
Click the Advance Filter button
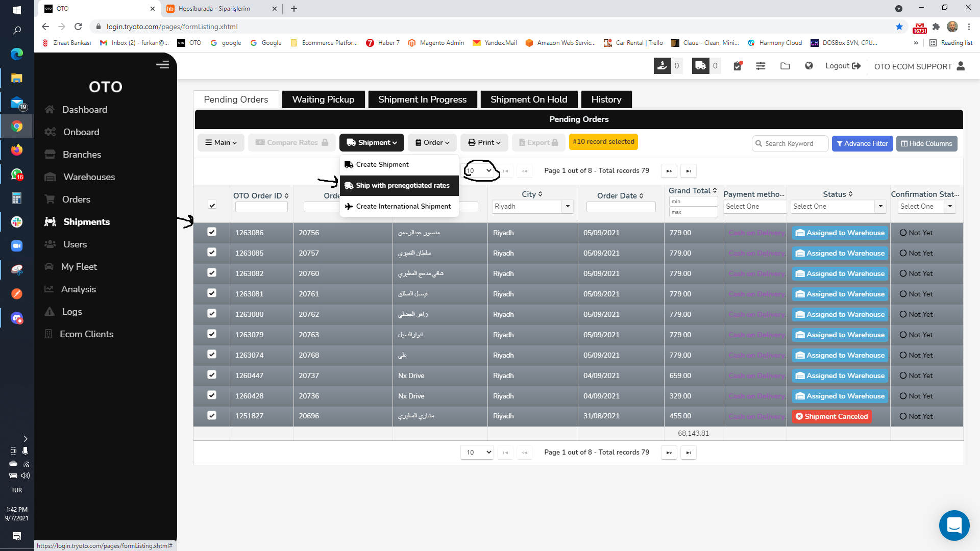point(862,143)
